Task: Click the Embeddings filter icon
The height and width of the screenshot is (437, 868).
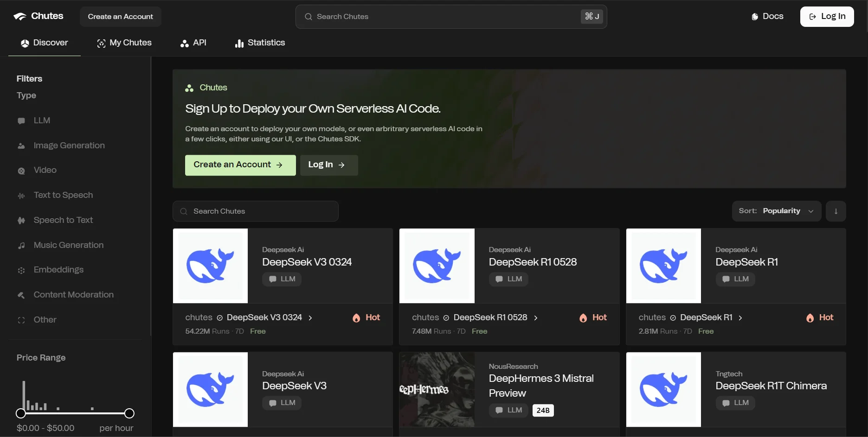Action: pyautogui.click(x=21, y=271)
